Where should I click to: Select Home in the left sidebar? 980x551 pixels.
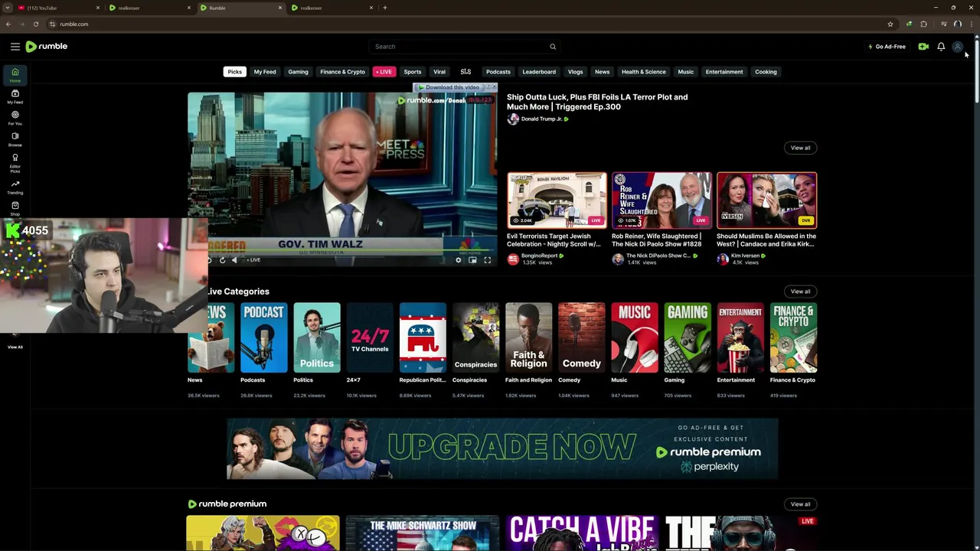point(15,74)
